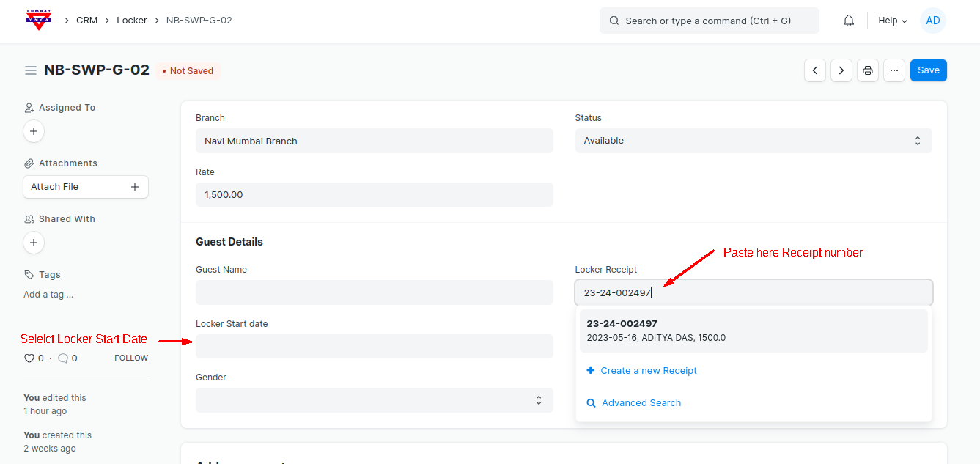Go to next record arrow
Viewport: 980px width, 464px height.
click(841, 70)
